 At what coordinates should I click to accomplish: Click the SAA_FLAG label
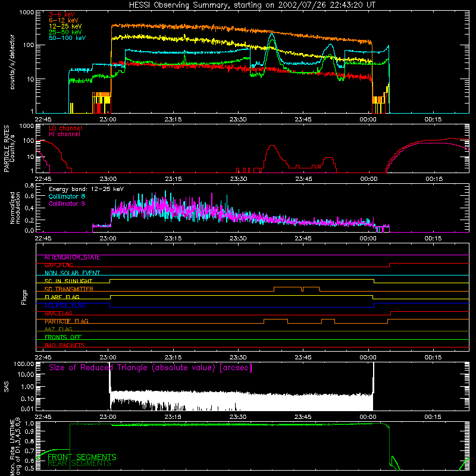point(58,314)
